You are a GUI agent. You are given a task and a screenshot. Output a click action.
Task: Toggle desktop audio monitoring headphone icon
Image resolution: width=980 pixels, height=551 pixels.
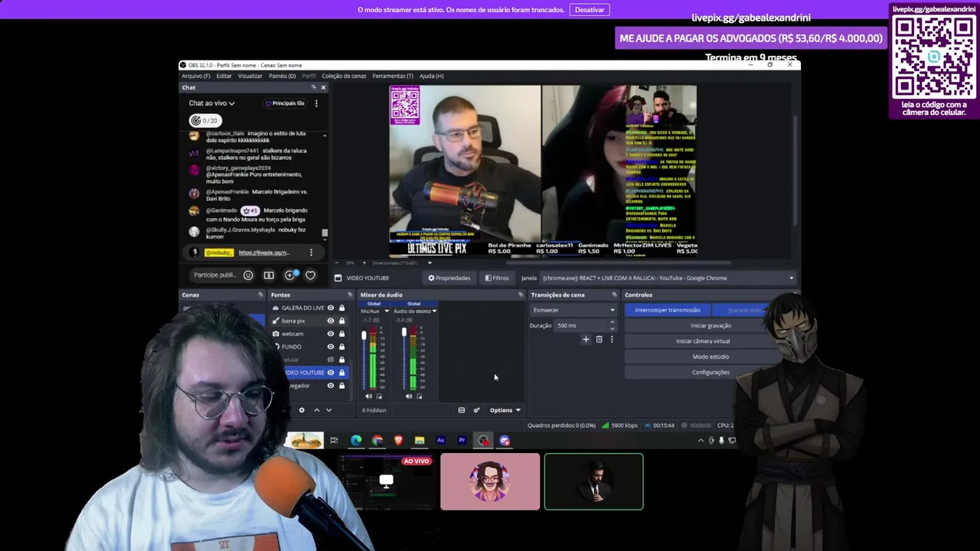(419, 396)
